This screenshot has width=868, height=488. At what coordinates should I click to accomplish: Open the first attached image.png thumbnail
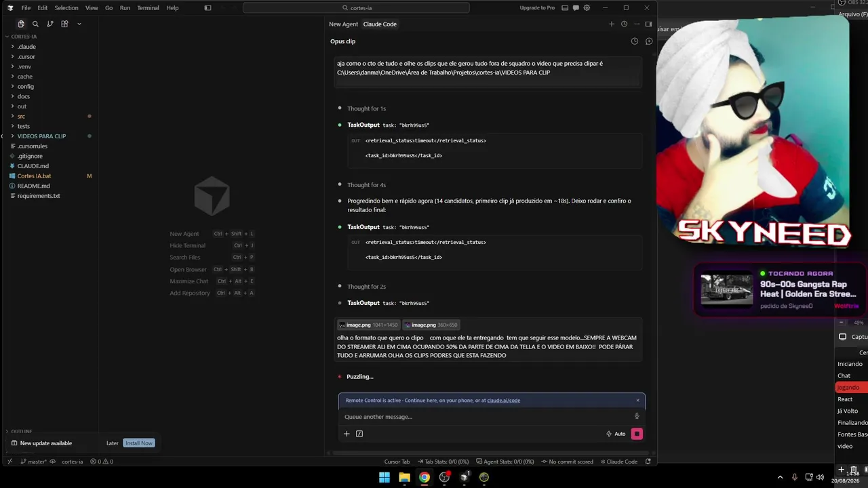click(368, 325)
